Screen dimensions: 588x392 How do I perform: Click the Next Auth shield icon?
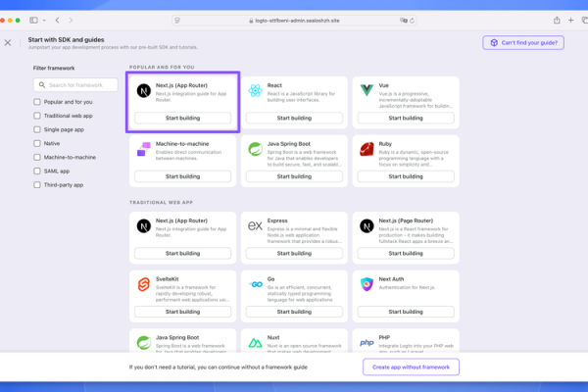367,284
